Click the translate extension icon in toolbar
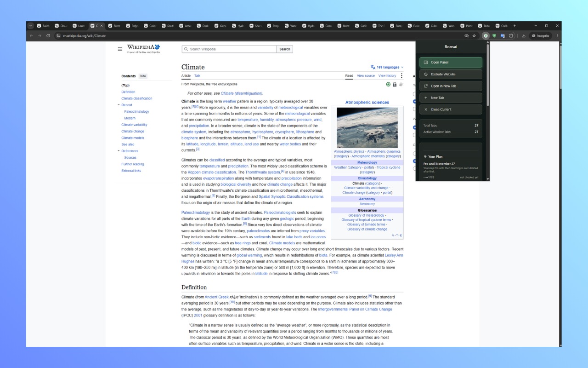Screen dimensions: 588x368 [x=503, y=35]
